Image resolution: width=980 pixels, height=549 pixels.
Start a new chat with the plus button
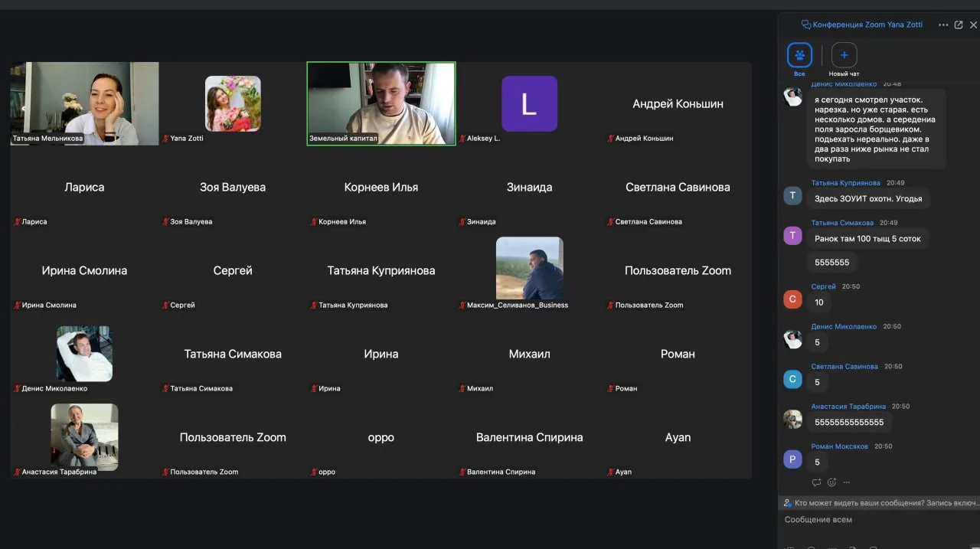pyautogui.click(x=844, y=55)
